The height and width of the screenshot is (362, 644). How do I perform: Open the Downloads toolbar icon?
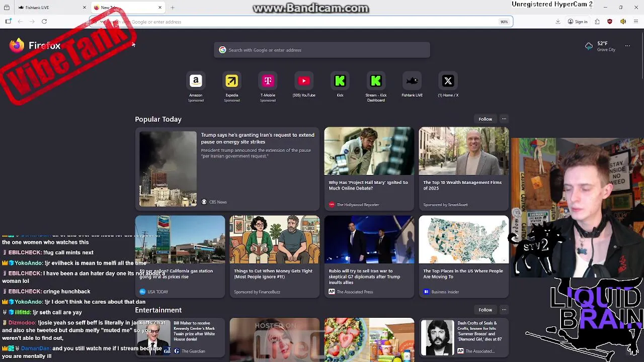tap(558, 22)
